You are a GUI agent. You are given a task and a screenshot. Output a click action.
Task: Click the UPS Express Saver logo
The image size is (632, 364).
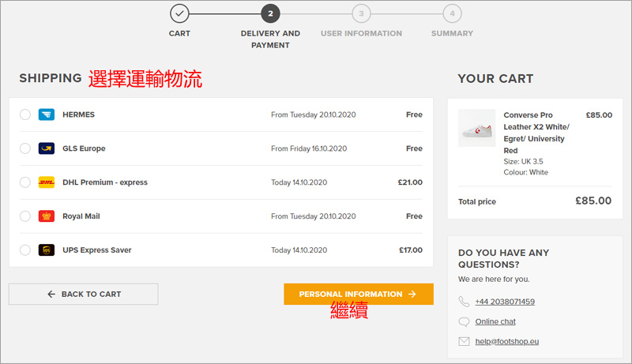(46, 250)
